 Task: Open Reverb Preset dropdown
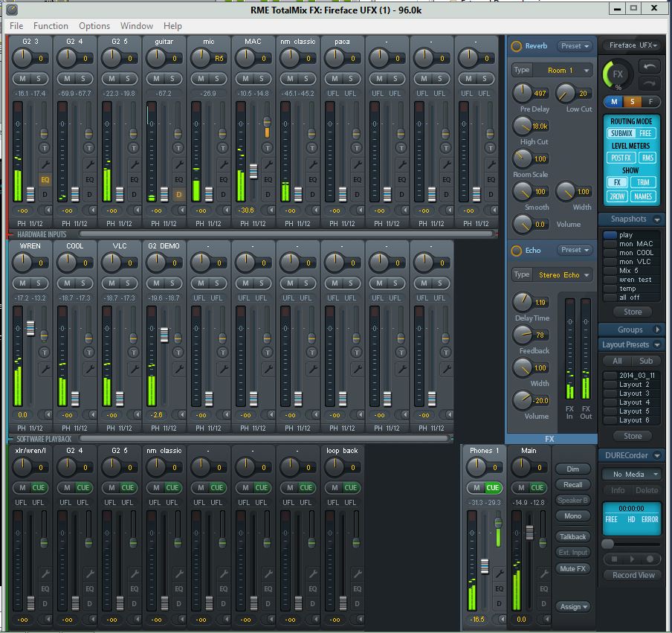pyautogui.click(x=575, y=46)
